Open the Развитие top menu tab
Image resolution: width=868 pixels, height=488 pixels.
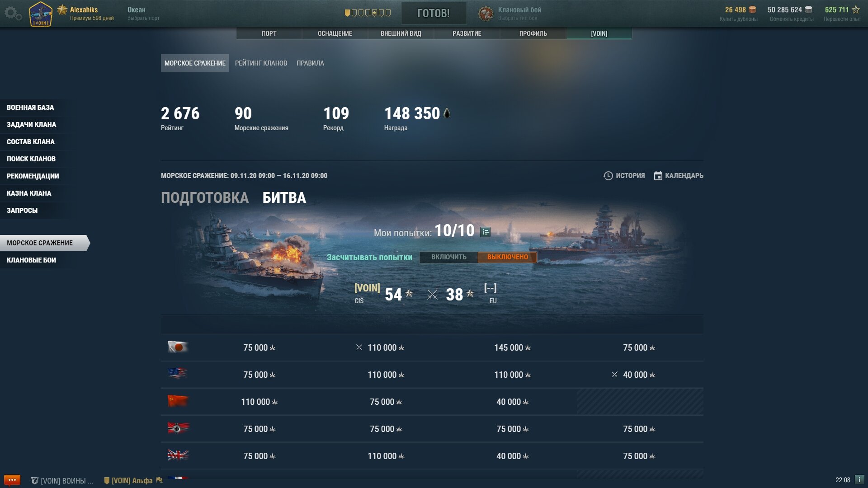[467, 33]
